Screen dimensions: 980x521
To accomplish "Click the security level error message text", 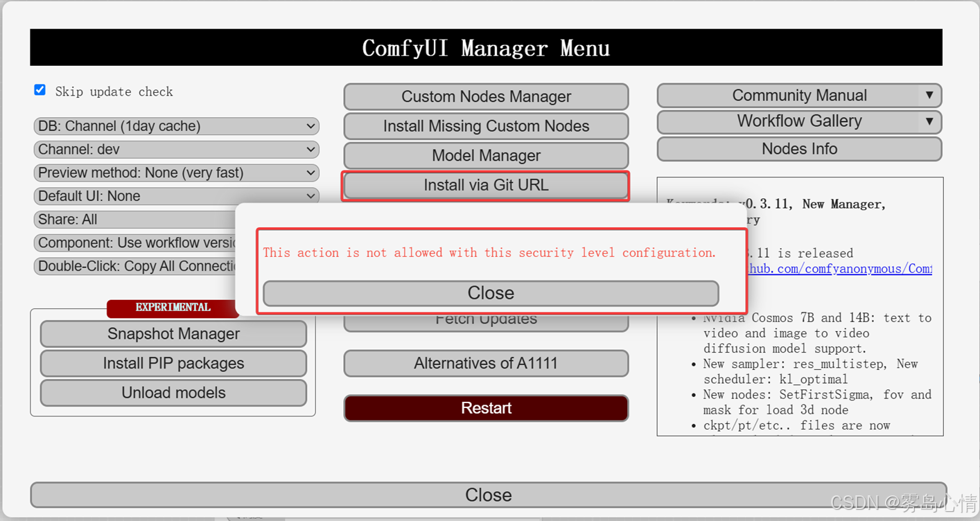I will click(x=489, y=253).
